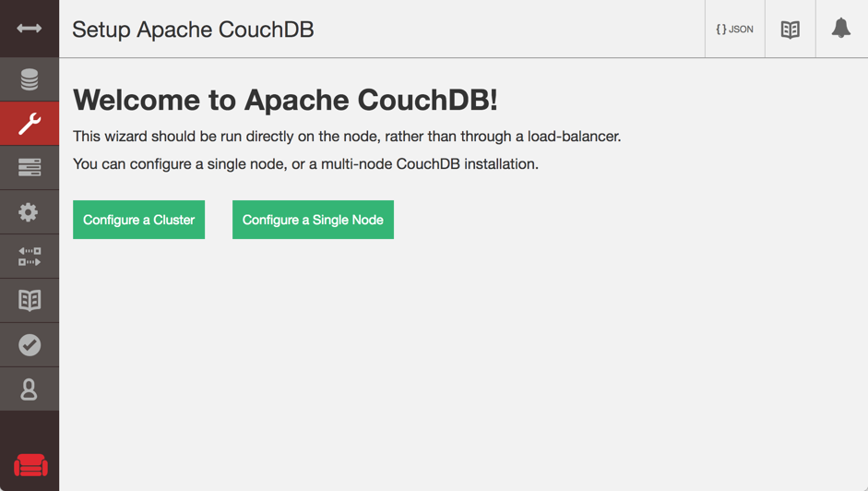868x491 pixels.
Task: Click the red CouchDB couch logo
Action: 30,464
